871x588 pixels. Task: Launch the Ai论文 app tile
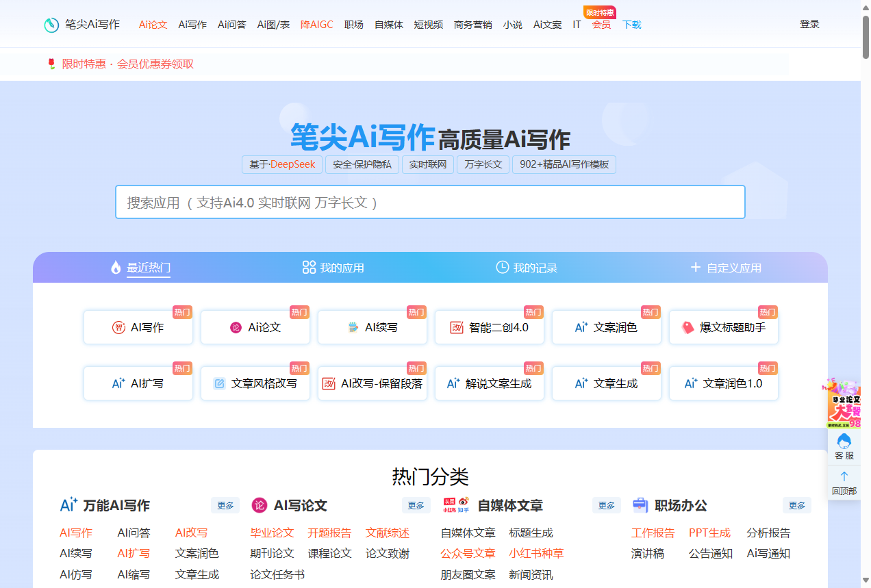point(255,327)
